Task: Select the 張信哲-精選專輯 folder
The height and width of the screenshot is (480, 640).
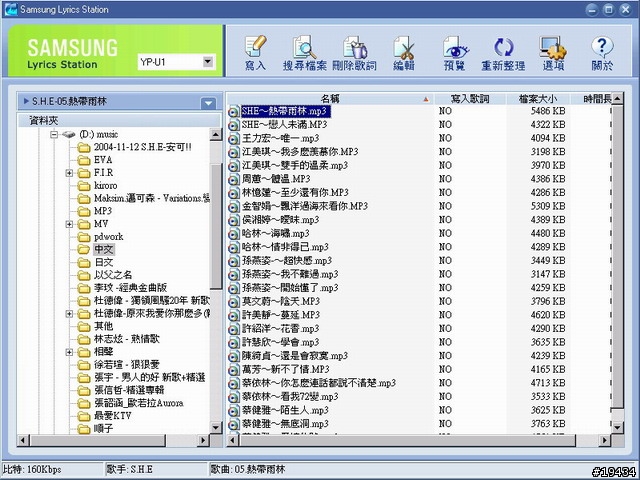Action: pyautogui.click(x=129, y=390)
